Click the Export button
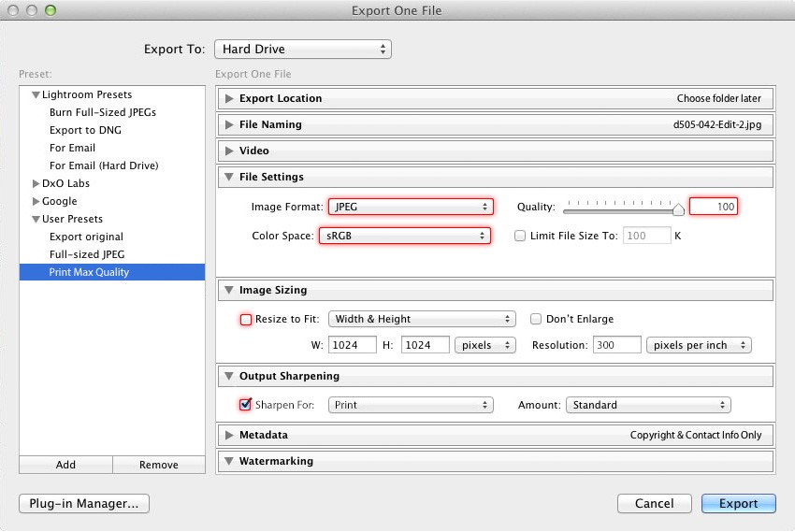 click(x=739, y=504)
